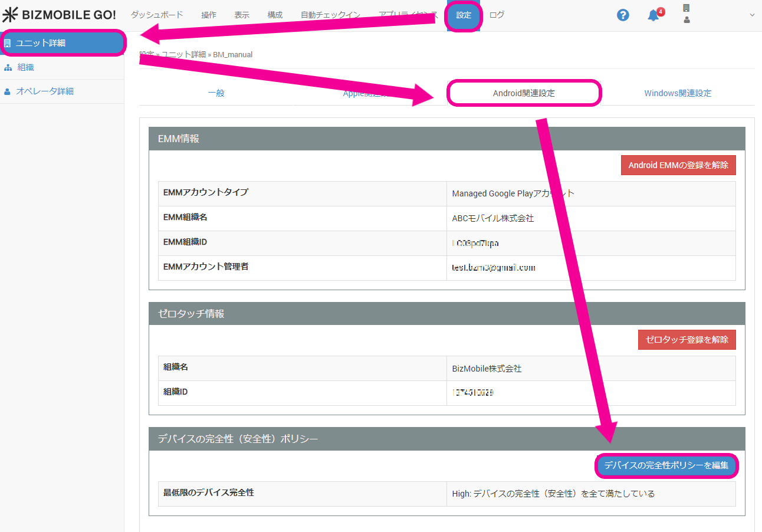Click the building unit icon in header
This screenshot has height=532, width=762.
(x=686, y=8)
